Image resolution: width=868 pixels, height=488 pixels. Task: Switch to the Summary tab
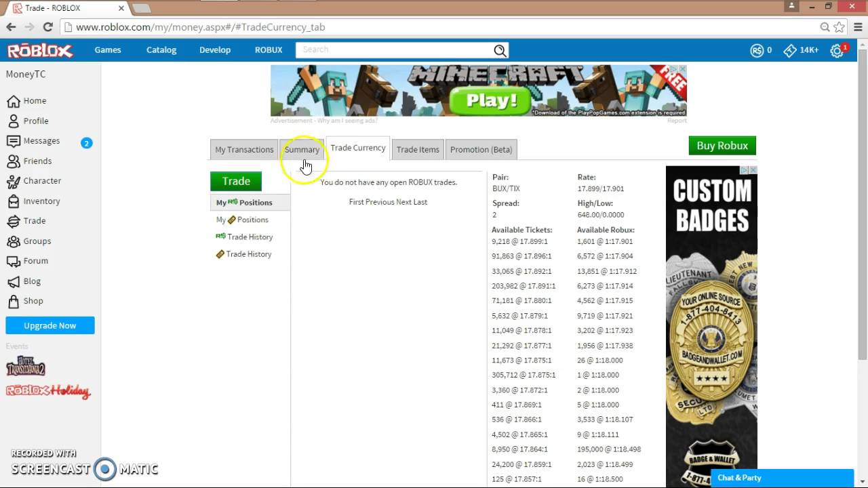pos(302,150)
